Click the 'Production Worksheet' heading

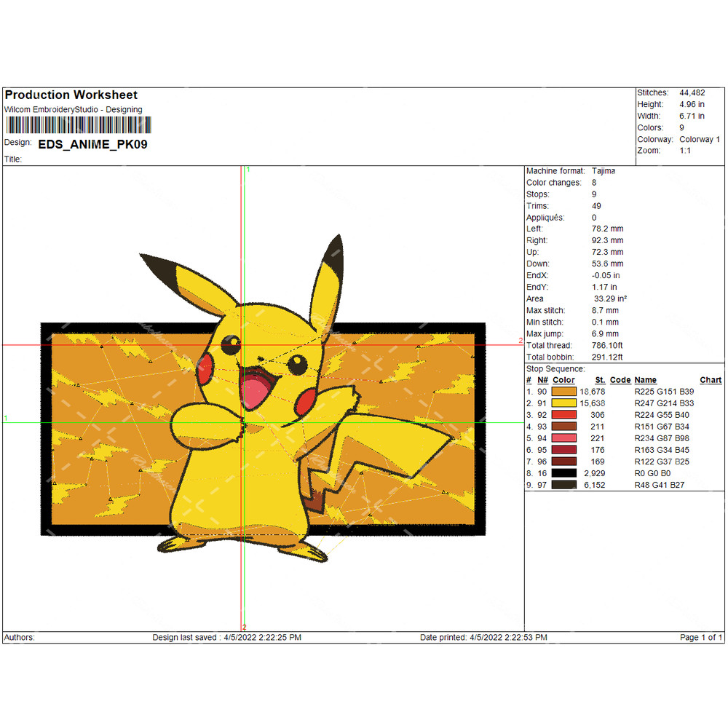(x=71, y=95)
